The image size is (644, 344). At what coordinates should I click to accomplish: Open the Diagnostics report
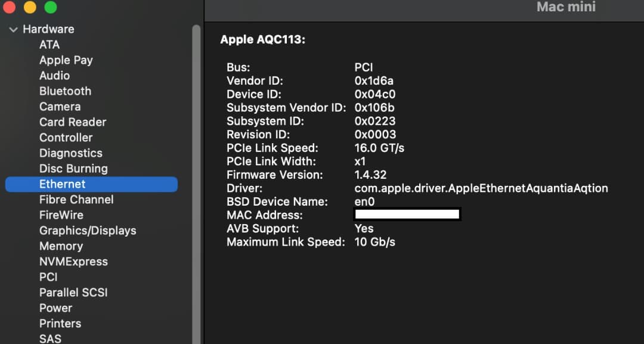click(x=70, y=153)
